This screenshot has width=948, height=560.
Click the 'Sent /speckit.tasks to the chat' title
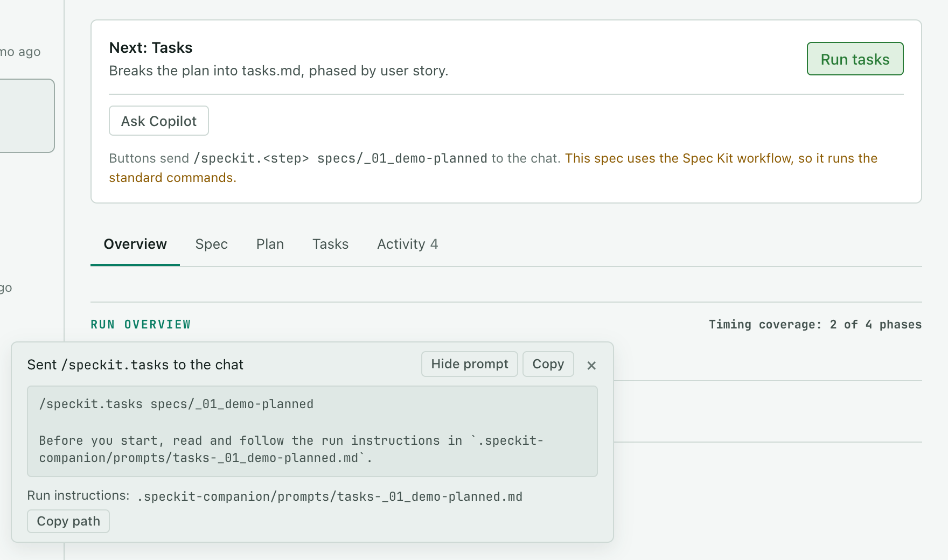[x=135, y=365]
